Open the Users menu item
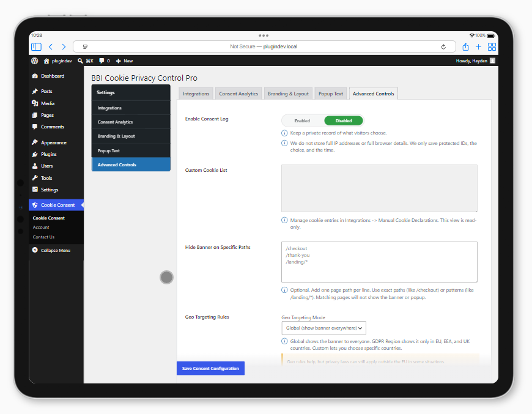Screen dimensions: 532x414 [56, 166]
